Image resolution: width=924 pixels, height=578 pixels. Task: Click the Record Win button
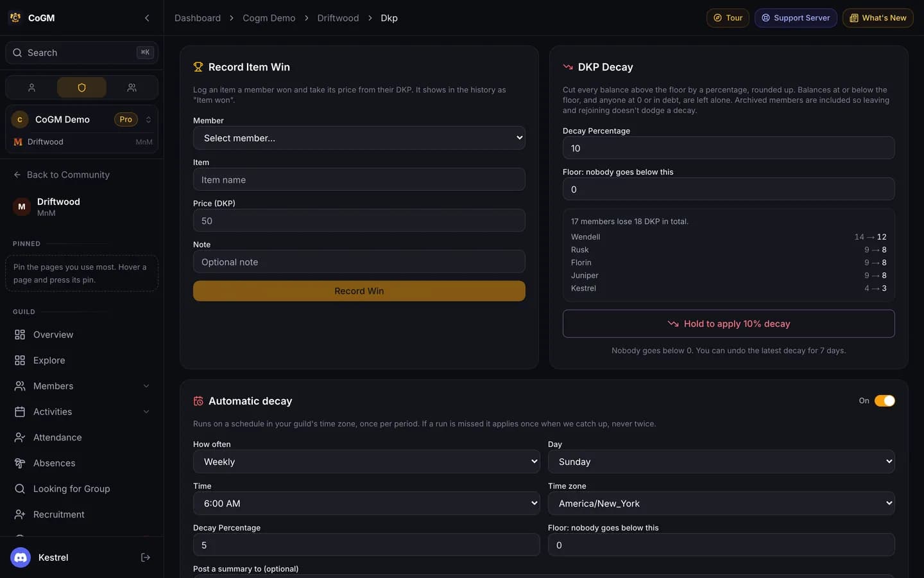[359, 291]
